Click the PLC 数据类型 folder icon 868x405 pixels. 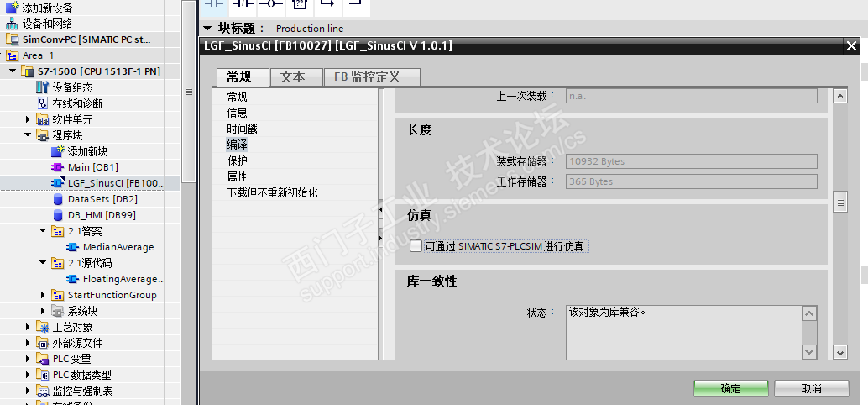(x=42, y=375)
